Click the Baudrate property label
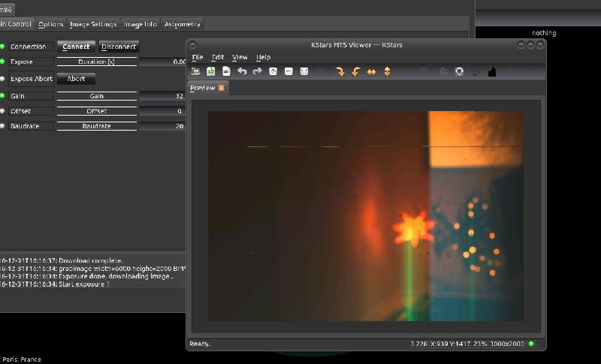601x364 pixels. pos(31,126)
